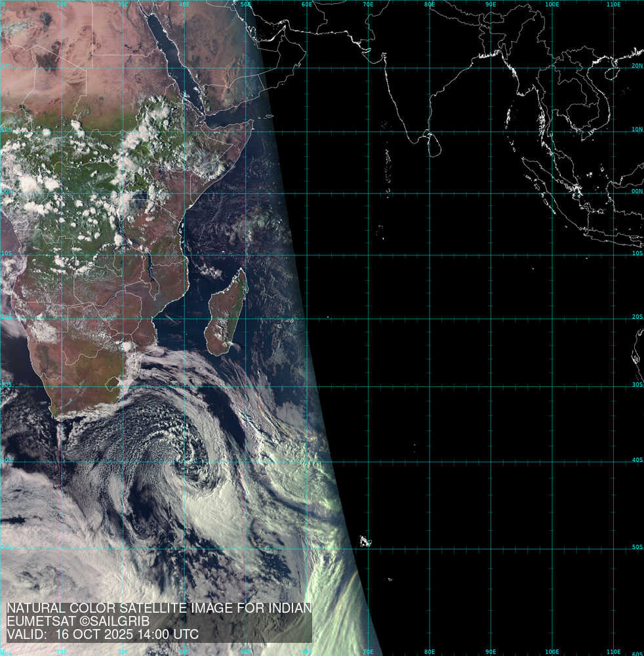Click the 10N latitude label on right edge
The height and width of the screenshot is (656, 644).
[636, 129]
